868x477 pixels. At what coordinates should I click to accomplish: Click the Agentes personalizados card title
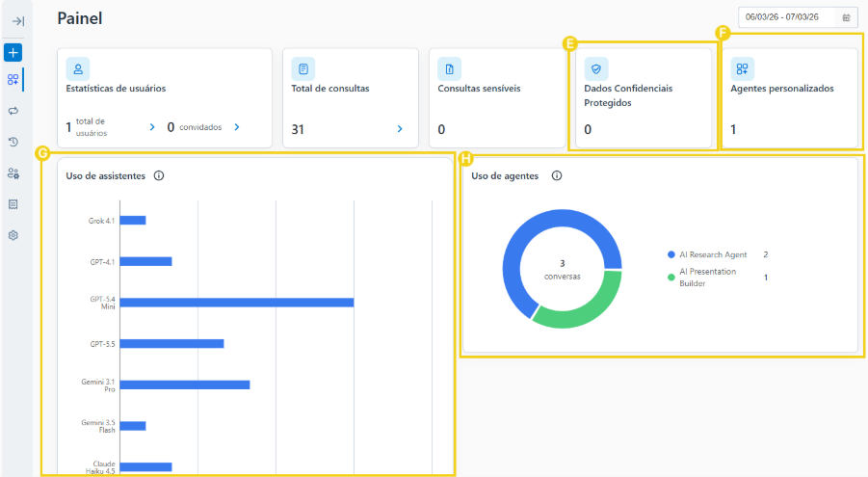[x=782, y=88]
